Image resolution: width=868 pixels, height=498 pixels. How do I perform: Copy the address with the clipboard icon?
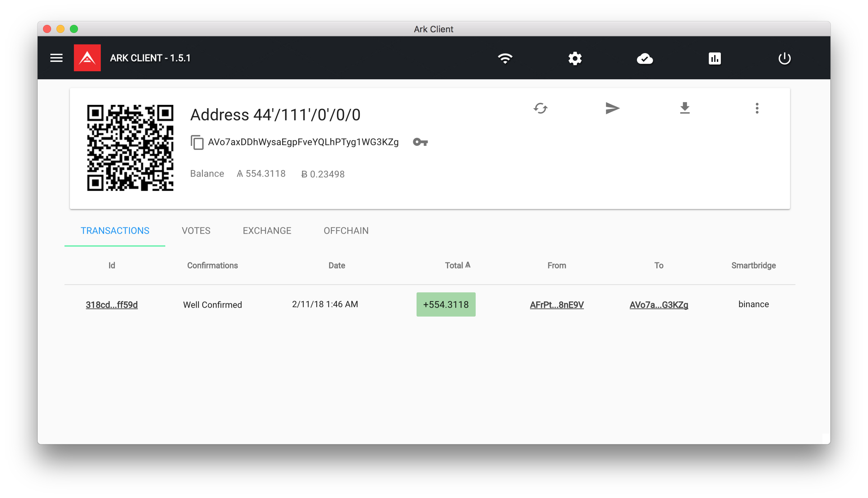coord(197,142)
